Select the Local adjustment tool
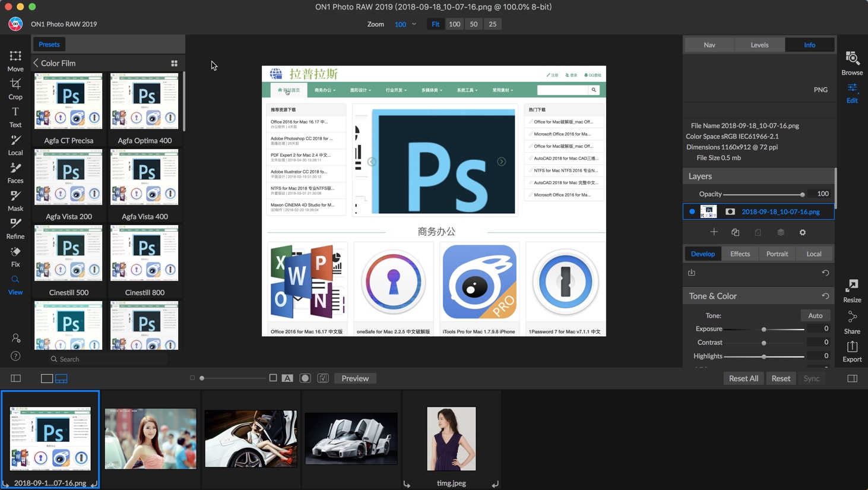Image resolution: width=868 pixels, height=490 pixels. pos(15,145)
